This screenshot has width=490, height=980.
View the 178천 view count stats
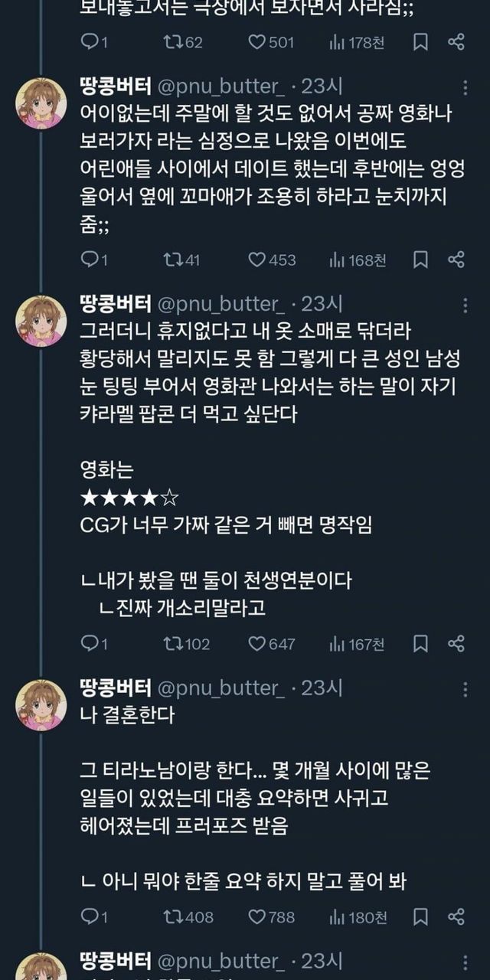click(x=358, y=42)
